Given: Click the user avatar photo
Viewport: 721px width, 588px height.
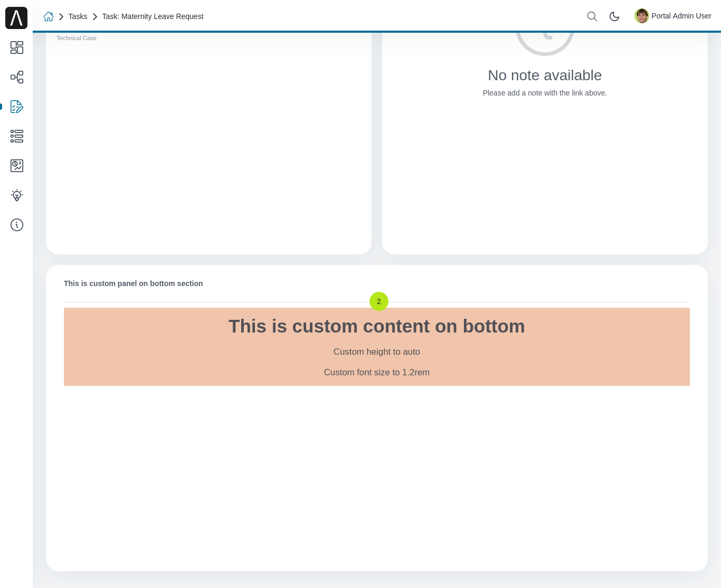Looking at the screenshot, I should click(x=642, y=16).
